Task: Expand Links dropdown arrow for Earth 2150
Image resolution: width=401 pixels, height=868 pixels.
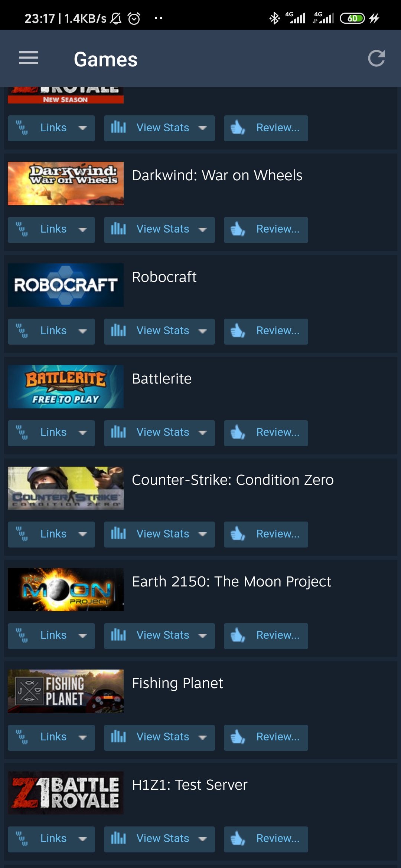Action: pyautogui.click(x=82, y=636)
